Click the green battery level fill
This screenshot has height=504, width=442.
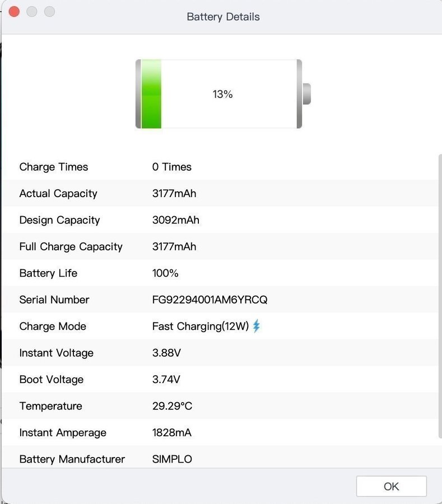tap(151, 94)
